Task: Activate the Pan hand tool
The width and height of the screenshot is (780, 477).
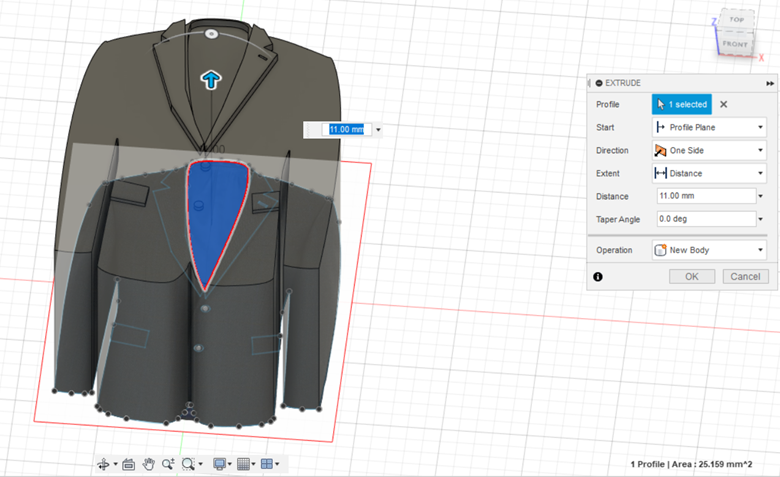Action: click(x=148, y=464)
